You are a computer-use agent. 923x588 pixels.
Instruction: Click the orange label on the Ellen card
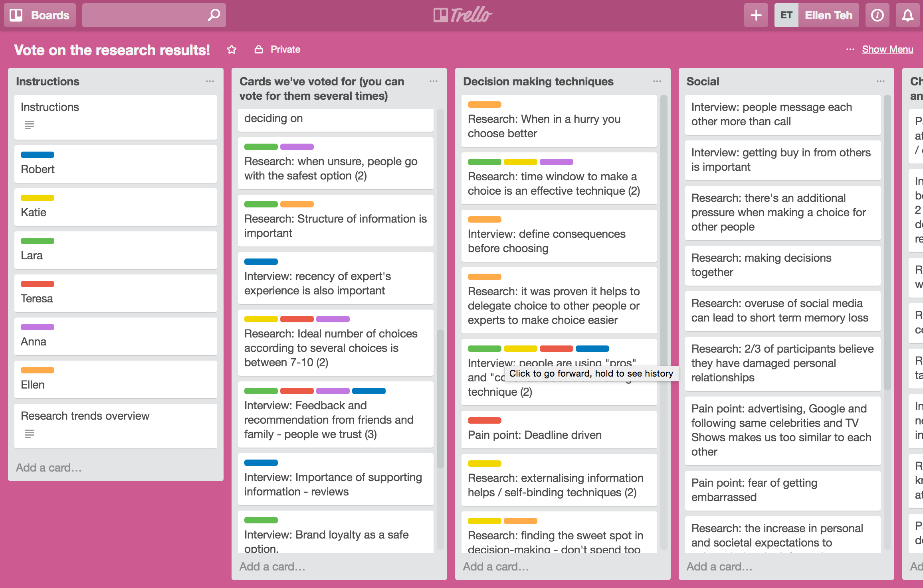38,370
